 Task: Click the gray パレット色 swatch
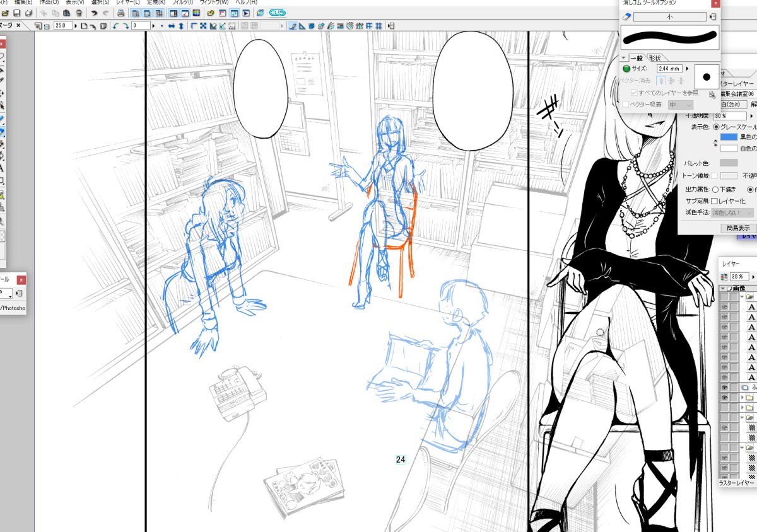click(729, 163)
